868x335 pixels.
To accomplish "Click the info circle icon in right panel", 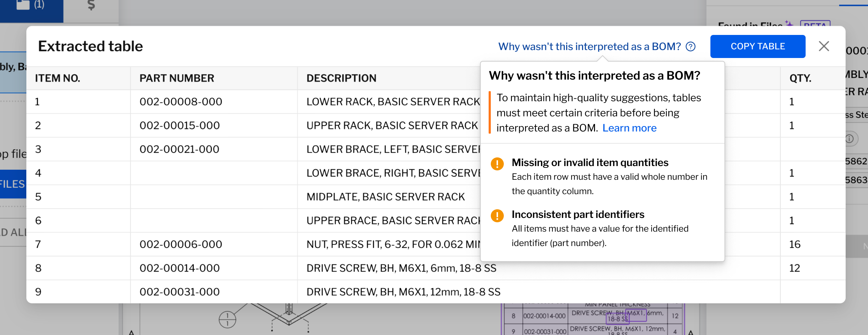I will [x=850, y=139].
